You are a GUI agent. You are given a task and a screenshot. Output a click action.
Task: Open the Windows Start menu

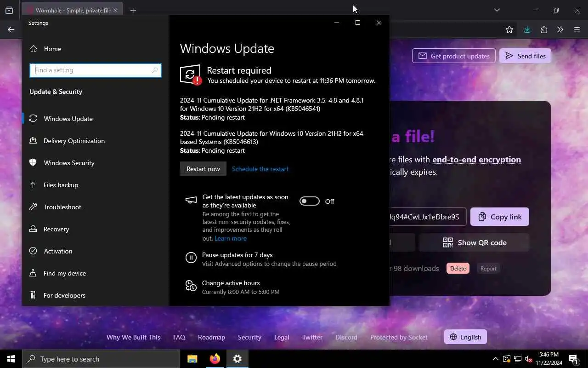point(11,359)
